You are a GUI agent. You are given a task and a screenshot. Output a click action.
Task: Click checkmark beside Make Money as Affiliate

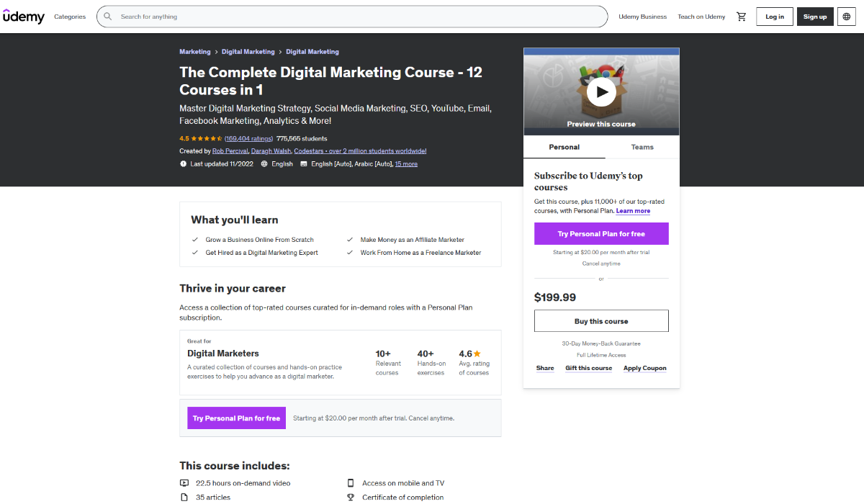tap(350, 240)
